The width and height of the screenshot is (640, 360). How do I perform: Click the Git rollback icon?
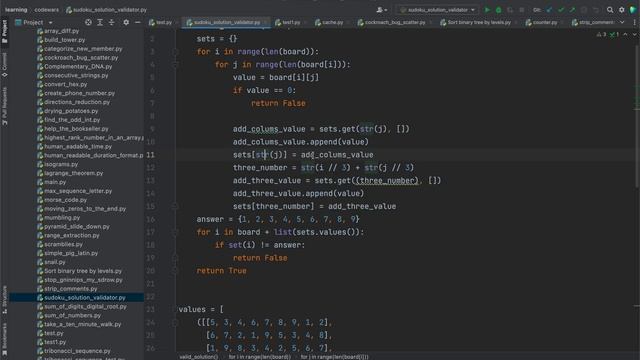pyautogui.click(x=596, y=10)
